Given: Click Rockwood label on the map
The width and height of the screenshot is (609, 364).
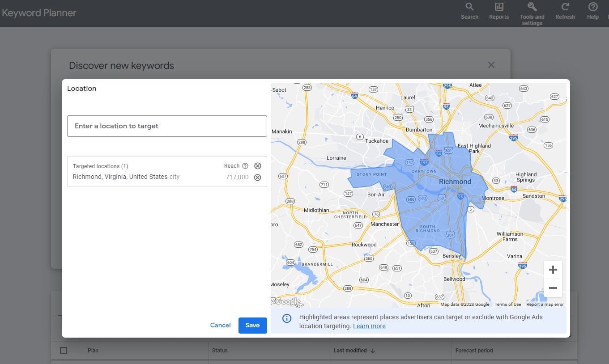Looking at the screenshot, I should [364, 245].
